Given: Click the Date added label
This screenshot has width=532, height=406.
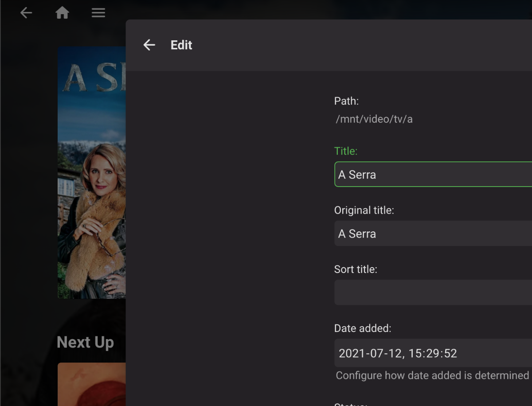Looking at the screenshot, I should [x=363, y=328].
